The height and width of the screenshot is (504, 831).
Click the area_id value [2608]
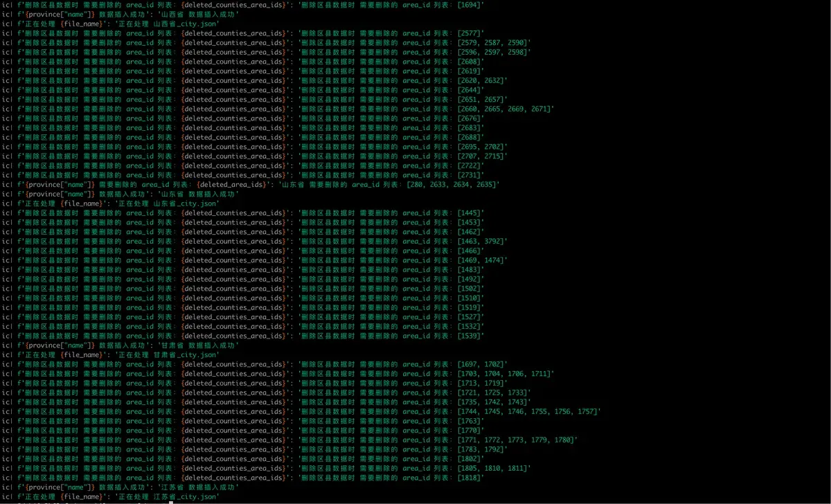[x=469, y=62]
